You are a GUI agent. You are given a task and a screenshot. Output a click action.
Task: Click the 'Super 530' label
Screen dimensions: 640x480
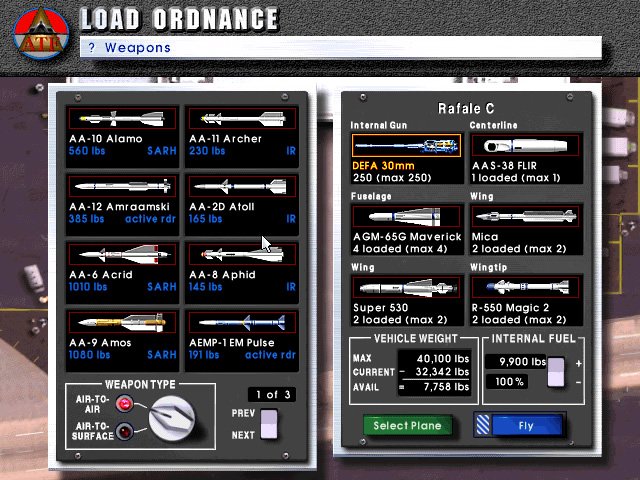pyautogui.click(x=381, y=308)
